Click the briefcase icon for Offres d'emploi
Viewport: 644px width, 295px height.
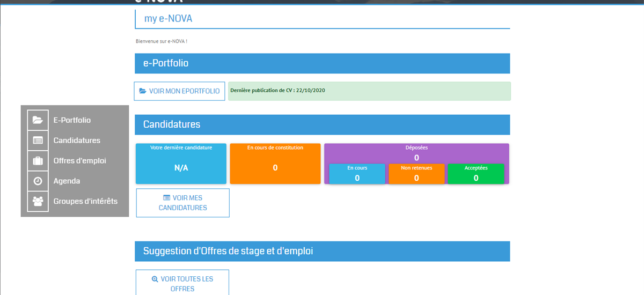pos(38,161)
